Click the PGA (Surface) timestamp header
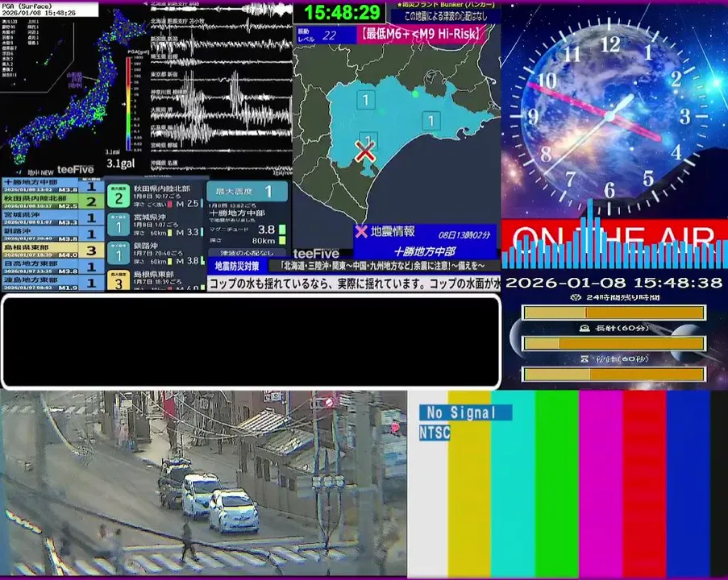728x580 pixels. (49, 10)
